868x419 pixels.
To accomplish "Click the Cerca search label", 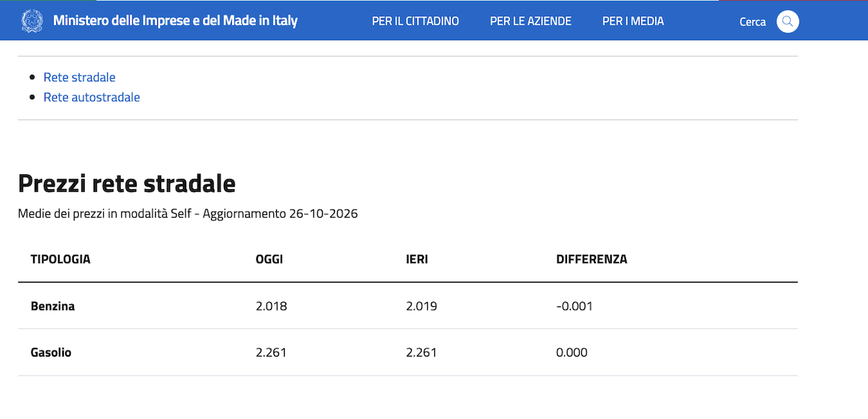I will (x=752, y=22).
